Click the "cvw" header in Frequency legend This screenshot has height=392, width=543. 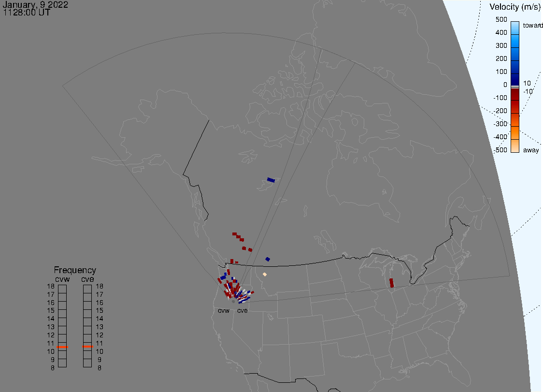click(x=62, y=279)
